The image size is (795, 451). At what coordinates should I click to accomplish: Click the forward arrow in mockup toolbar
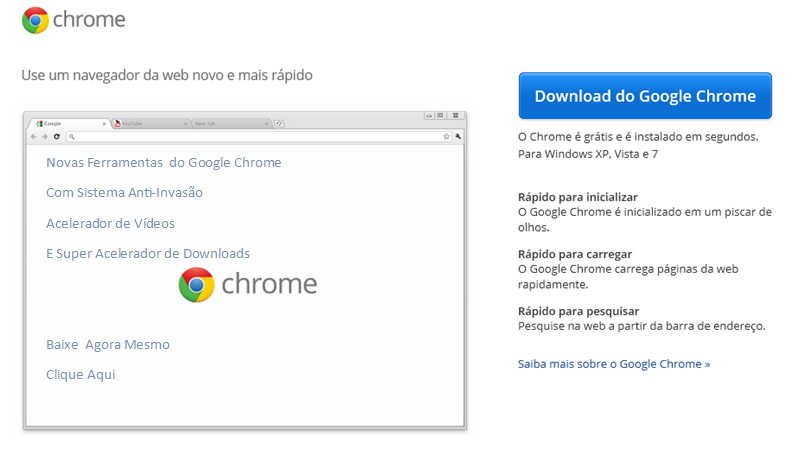point(44,136)
